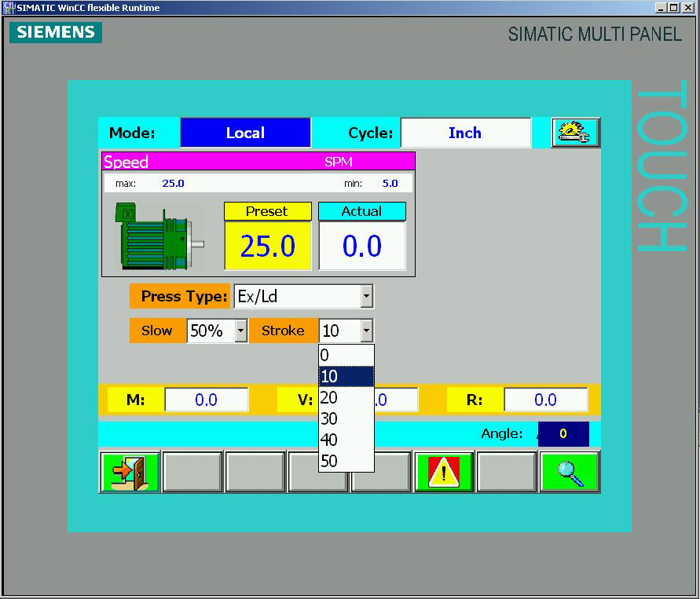Click the Preset header label
700x599 pixels.
(268, 211)
